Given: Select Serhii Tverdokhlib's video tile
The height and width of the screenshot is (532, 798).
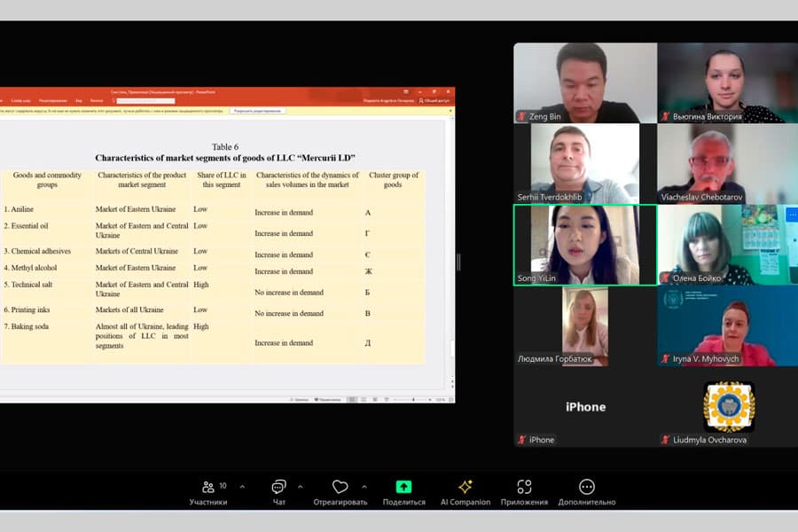Looking at the screenshot, I should [x=585, y=163].
